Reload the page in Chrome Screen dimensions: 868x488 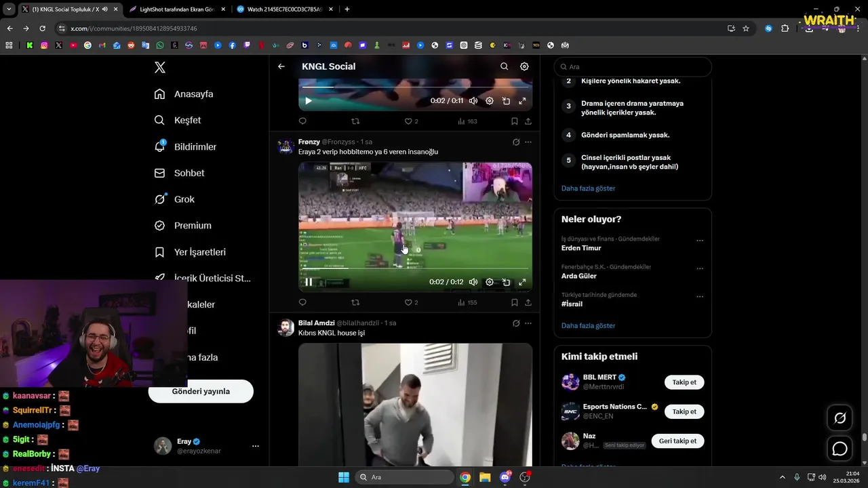click(x=42, y=28)
